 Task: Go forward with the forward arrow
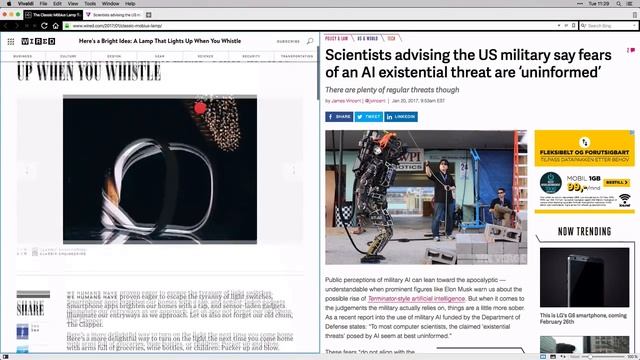[x=17, y=26]
